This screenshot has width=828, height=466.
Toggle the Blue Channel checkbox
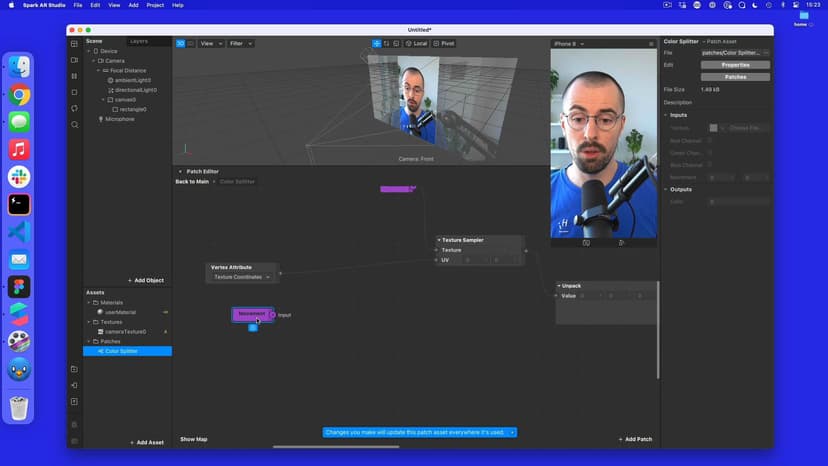click(710, 165)
